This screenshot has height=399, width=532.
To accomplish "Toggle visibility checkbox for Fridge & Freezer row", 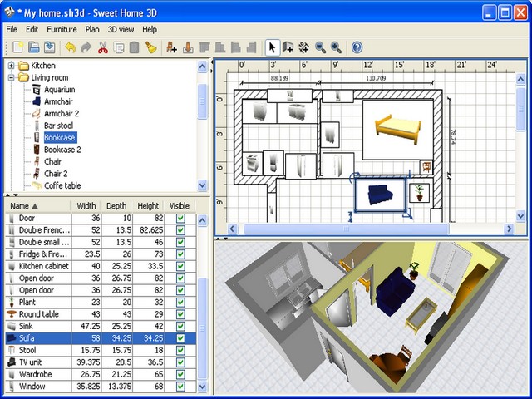I will [x=180, y=254].
